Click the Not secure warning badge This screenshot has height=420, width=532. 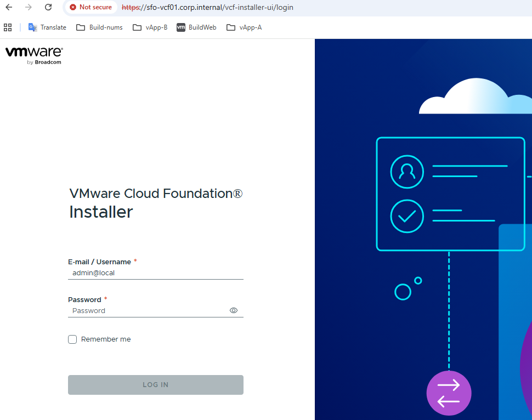(90, 7)
